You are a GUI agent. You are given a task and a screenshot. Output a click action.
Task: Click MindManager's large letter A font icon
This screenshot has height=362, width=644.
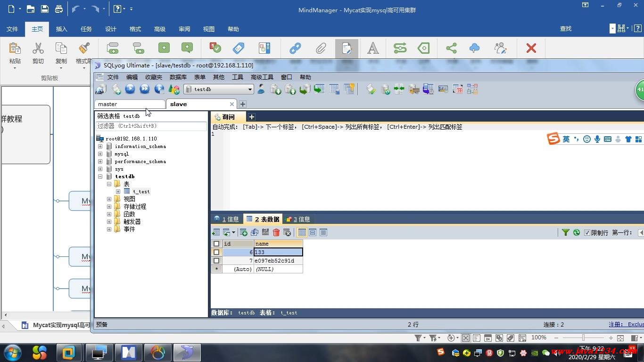click(373, 48)
